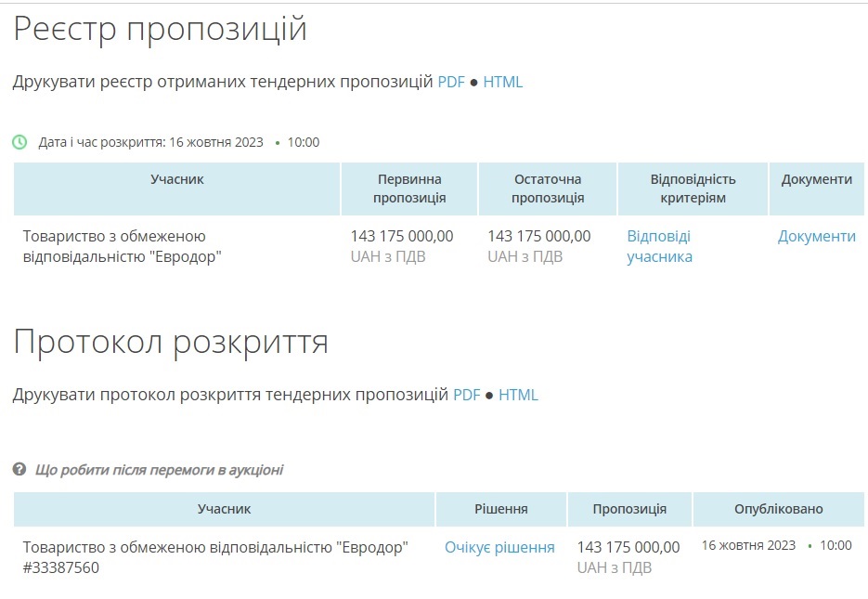Screen dimensions: 868x599
Task: Click the question mark help icon
Action: 19,470
